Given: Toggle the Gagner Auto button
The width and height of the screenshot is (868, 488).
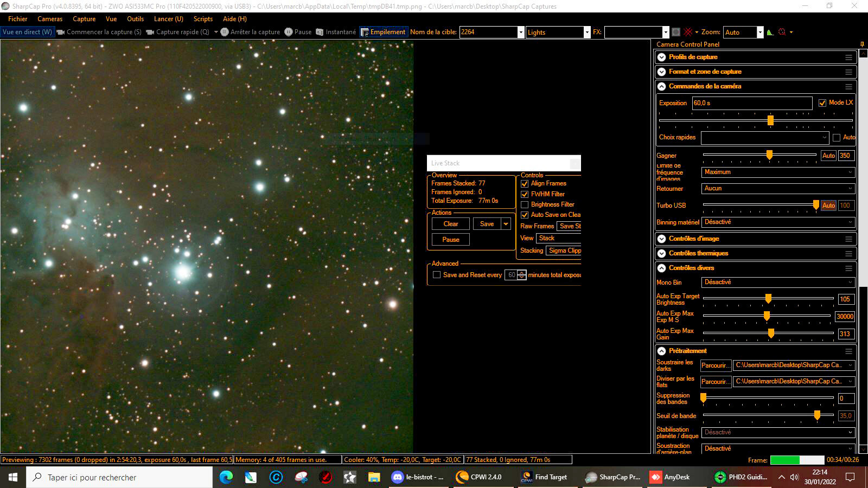Looking at the screenshot, I should coord(828,156).
